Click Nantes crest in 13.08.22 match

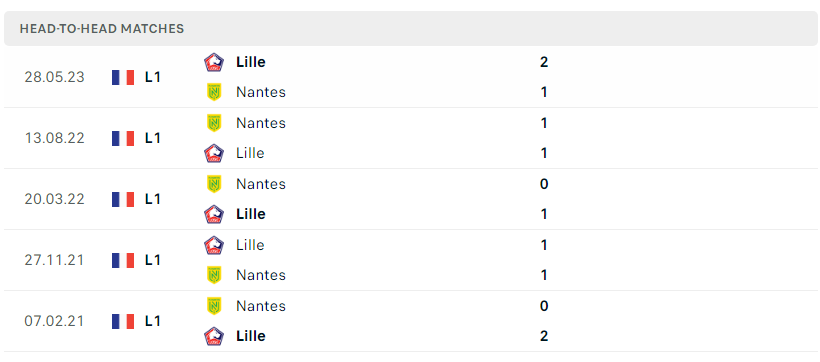(214, 123)
